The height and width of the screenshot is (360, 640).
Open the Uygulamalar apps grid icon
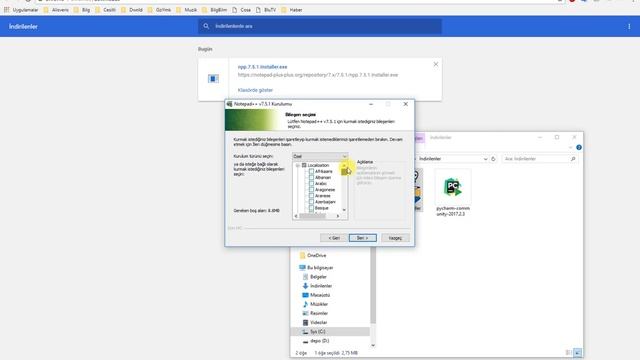point(7,10)
